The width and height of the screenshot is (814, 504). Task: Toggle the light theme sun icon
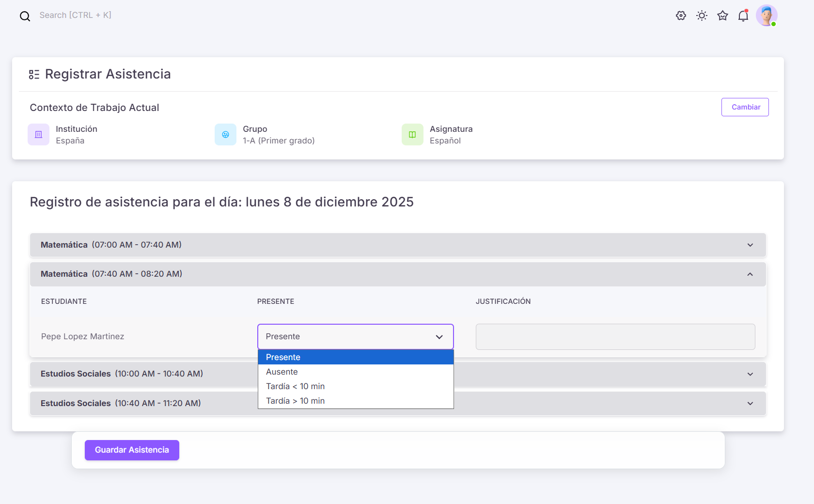point(702,16)
